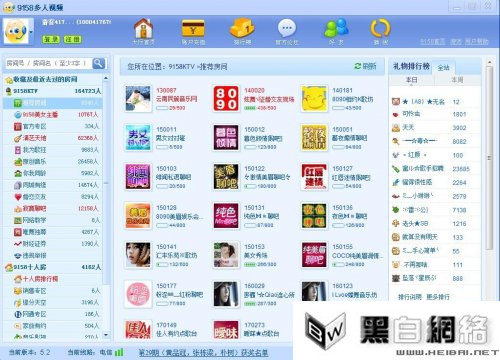Click room number 150153 text

pyautogui.click(x=254, y=247)
